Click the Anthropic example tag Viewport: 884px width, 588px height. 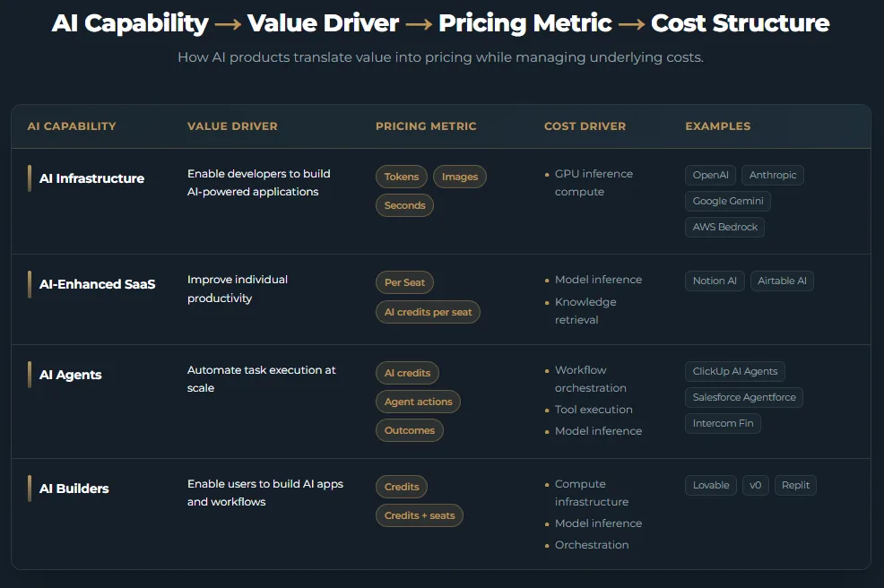click(772, 175)
